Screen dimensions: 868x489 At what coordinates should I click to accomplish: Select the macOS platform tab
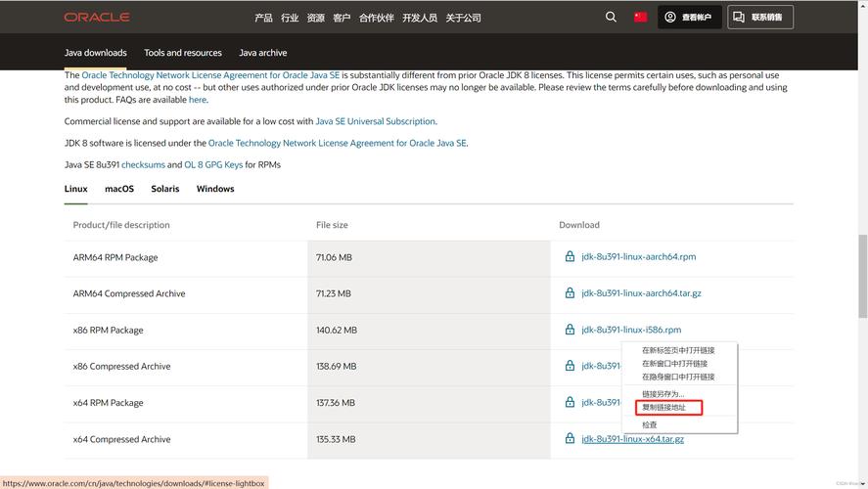[119, 189]
